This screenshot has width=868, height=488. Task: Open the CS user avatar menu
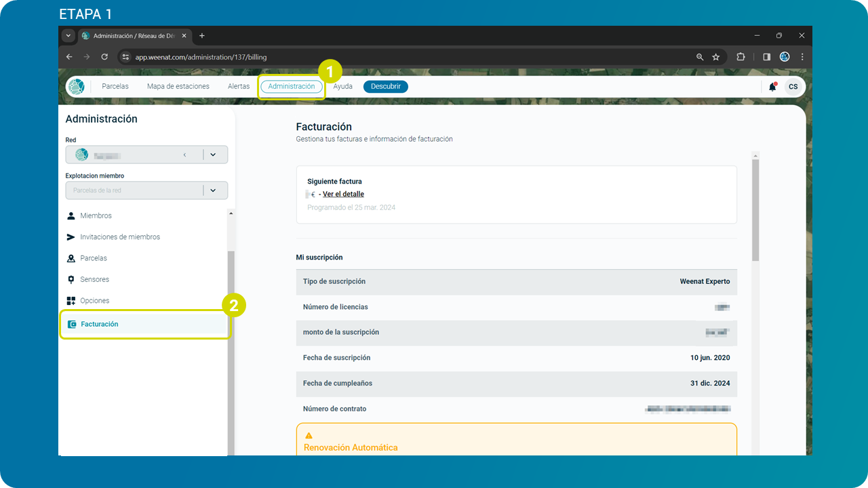tap(793, 87)
